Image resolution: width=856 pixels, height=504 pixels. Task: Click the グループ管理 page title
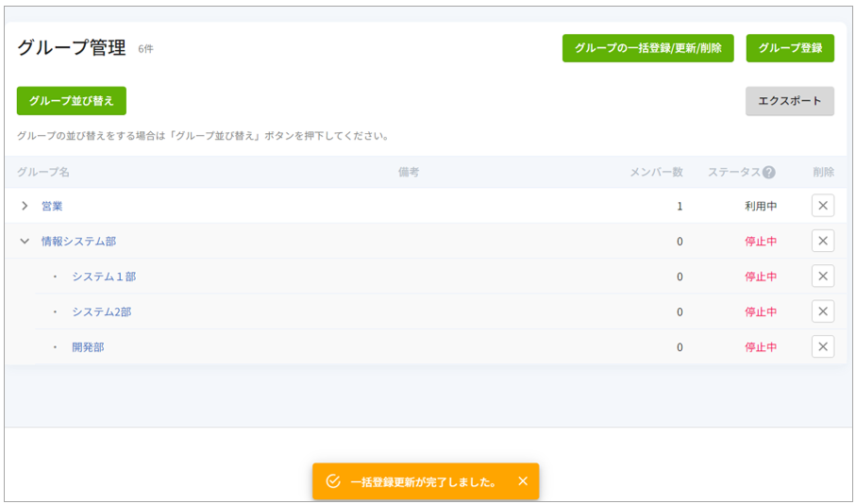tap(72, 48)
